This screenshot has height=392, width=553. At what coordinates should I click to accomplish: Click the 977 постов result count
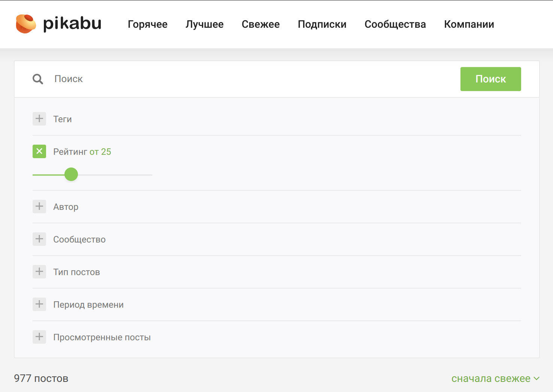[x=41, y=379]
